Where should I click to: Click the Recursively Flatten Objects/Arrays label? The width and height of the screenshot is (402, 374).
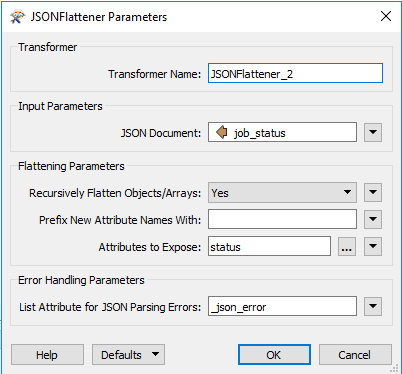(x=115, y=193)
